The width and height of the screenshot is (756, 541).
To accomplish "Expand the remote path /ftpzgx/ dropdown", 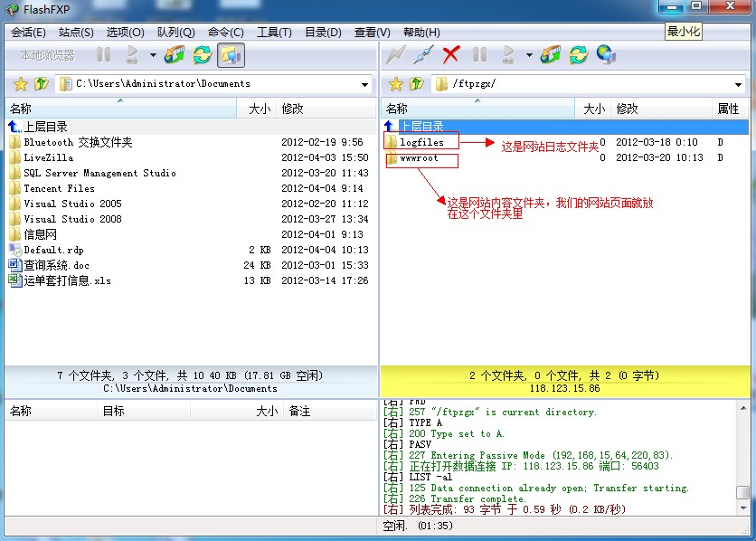I will 739,84.
